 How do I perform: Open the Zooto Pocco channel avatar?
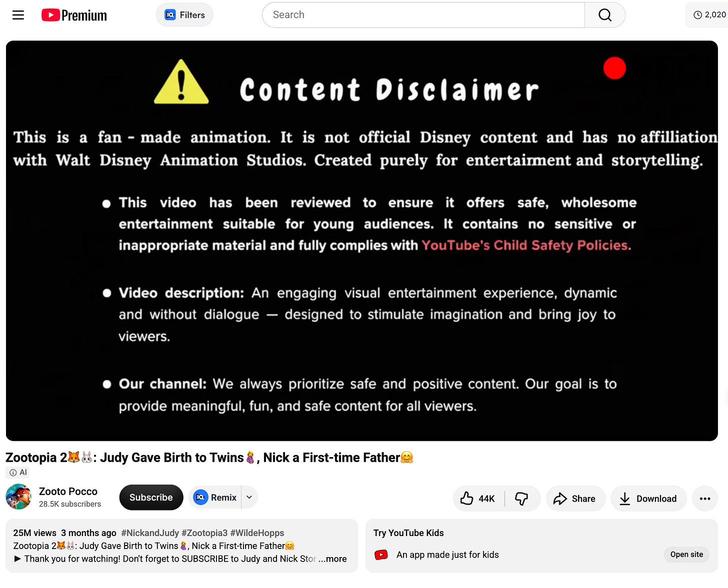[18, 497]
